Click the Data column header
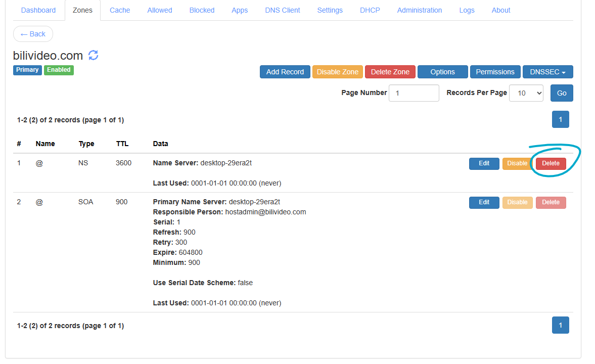Image resolution: width=595 pixels, height=364 pixels. point(161,144)
